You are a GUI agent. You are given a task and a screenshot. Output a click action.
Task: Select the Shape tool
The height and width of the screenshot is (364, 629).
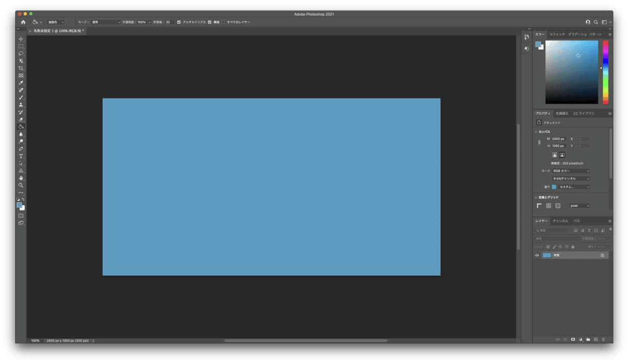[21, 171]
